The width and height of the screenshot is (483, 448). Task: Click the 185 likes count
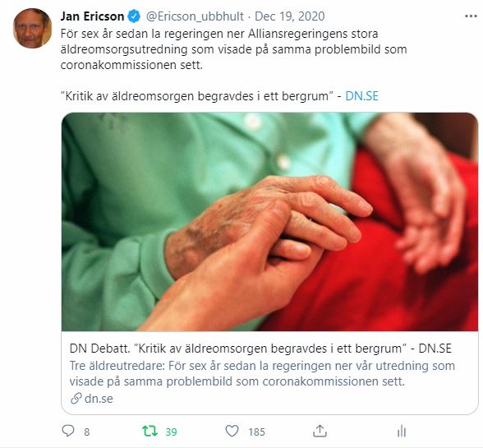(x=256, y=432)
